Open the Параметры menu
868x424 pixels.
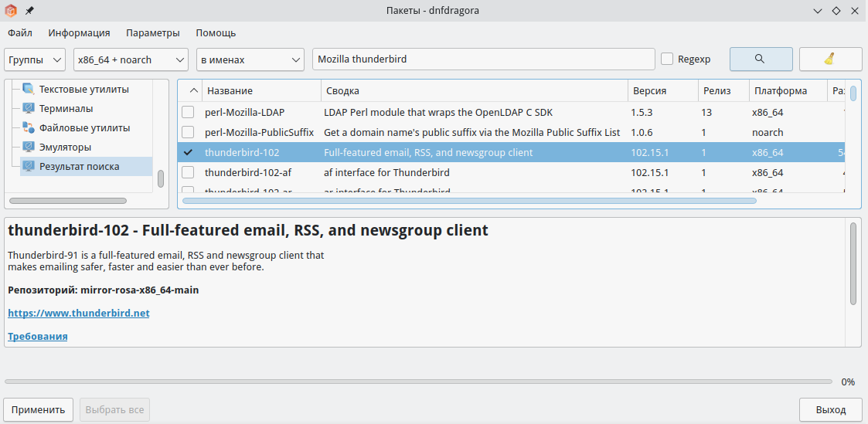pos(153,33)
